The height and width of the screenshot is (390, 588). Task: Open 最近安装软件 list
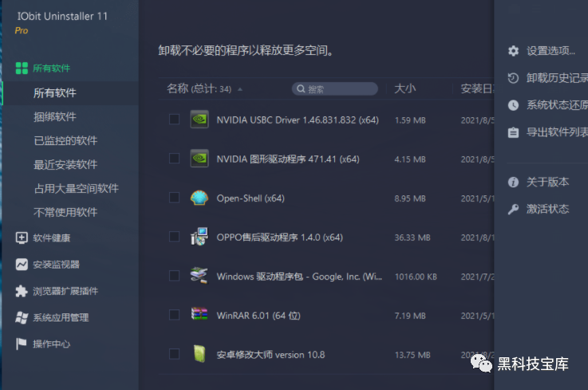pos(65,164)
